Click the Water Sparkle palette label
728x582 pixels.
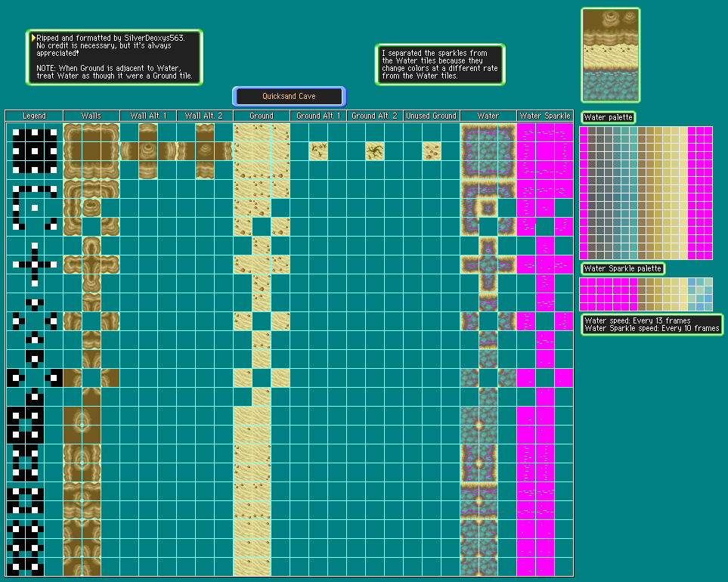coord(623,269)
